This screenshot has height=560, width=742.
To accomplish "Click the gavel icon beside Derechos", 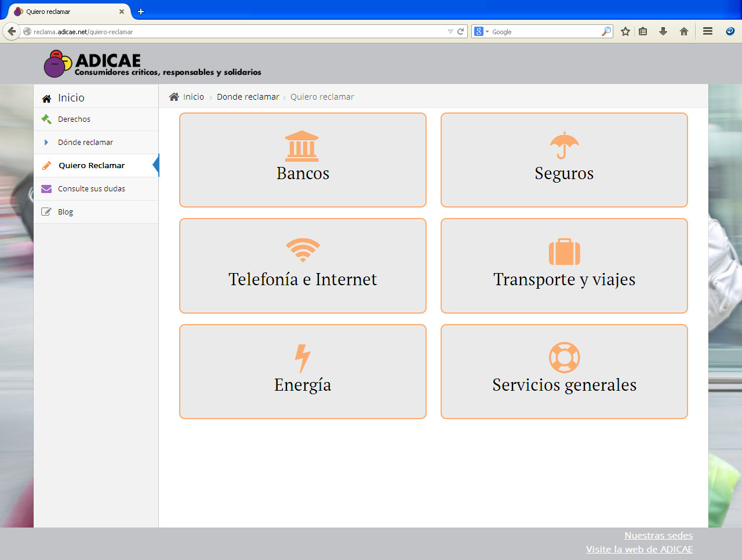I will pos(46,119).
